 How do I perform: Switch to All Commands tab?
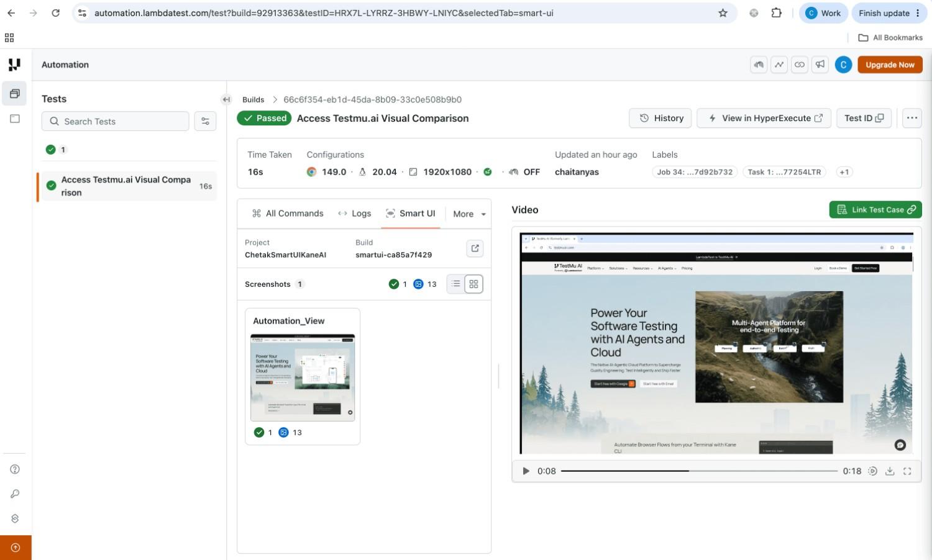pyautogui.click(x=288, y=214)
